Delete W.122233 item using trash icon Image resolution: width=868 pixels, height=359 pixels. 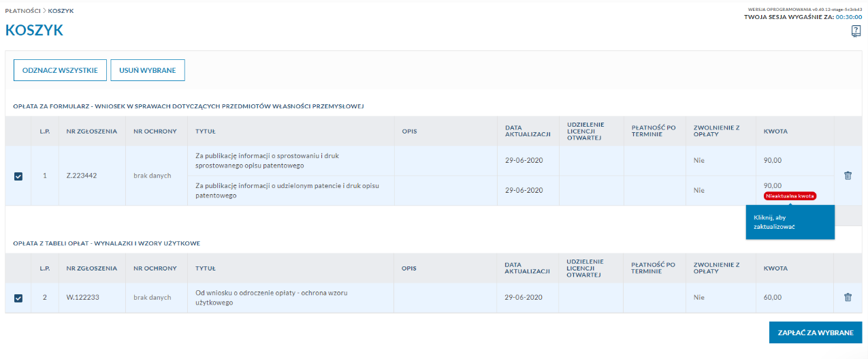click(848, 298)
